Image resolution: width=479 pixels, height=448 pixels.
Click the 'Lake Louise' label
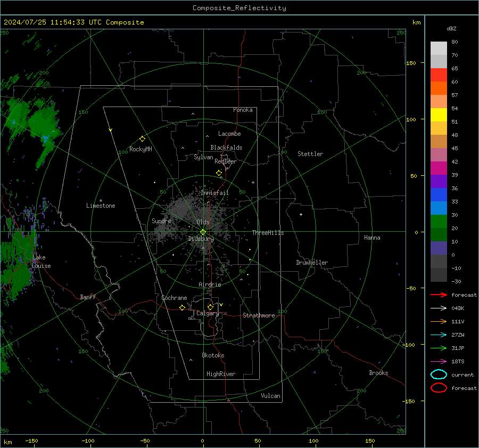coord(41,262)
